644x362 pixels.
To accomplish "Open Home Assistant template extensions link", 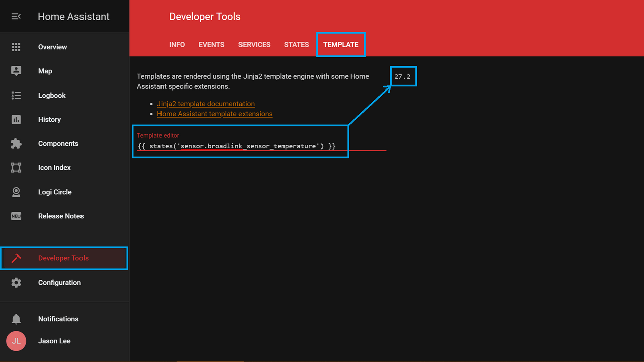I will [x=215, y=114].
